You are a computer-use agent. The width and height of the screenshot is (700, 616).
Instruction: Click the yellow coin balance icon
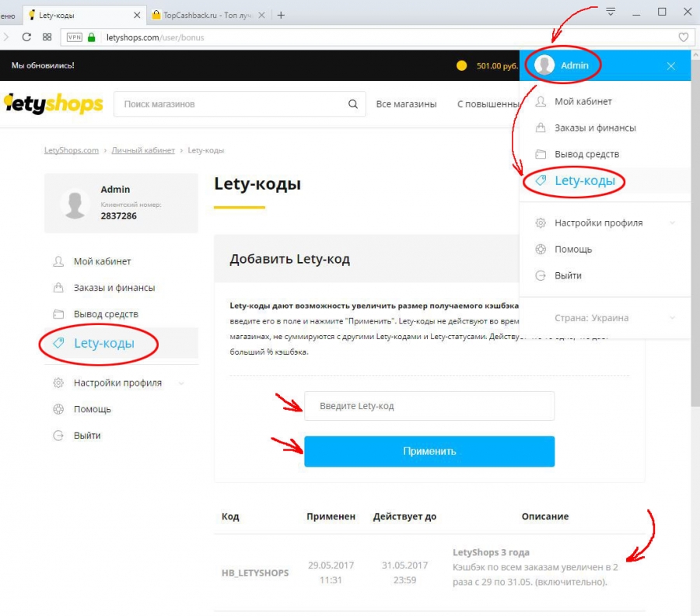point(461,65)
